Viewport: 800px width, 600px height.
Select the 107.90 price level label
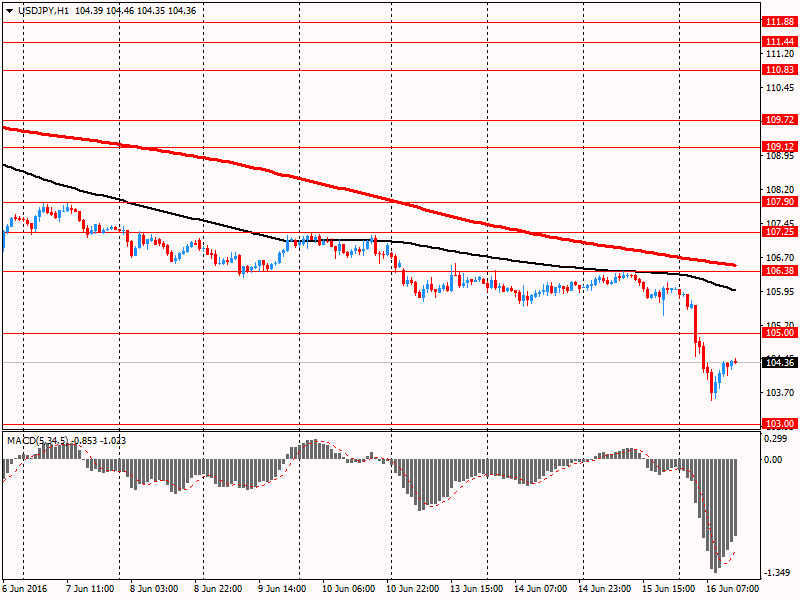coord(780,202)
